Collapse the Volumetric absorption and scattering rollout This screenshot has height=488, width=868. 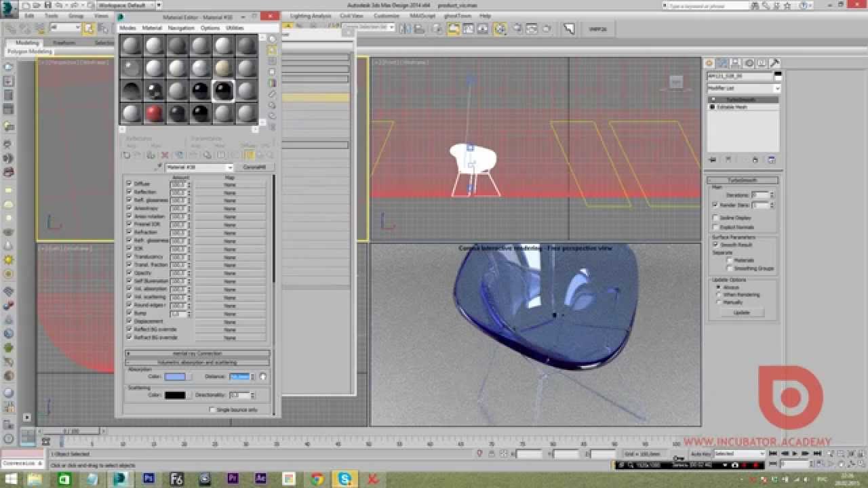pos(197,363)
